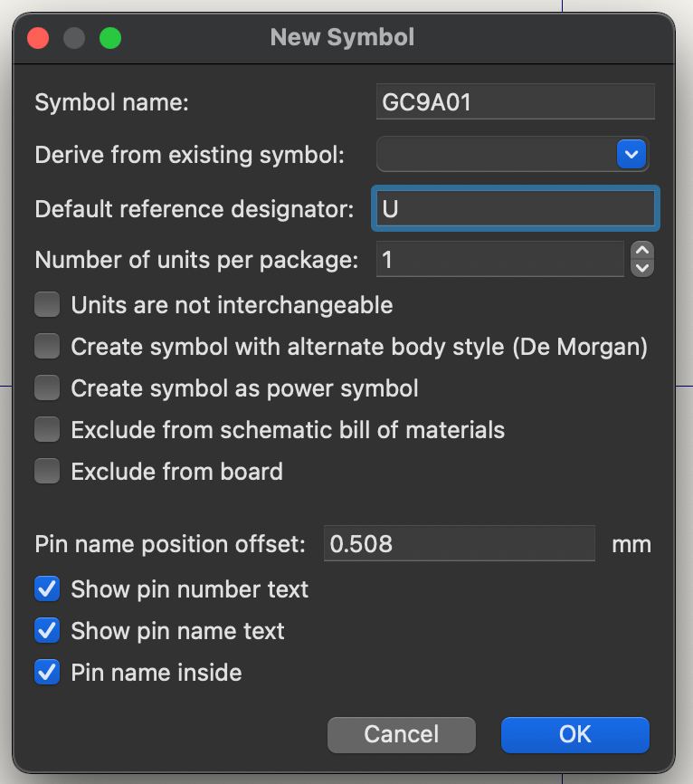
Task: Open Derive from existing symbol dropdown
Action: [x=496, y=155]
